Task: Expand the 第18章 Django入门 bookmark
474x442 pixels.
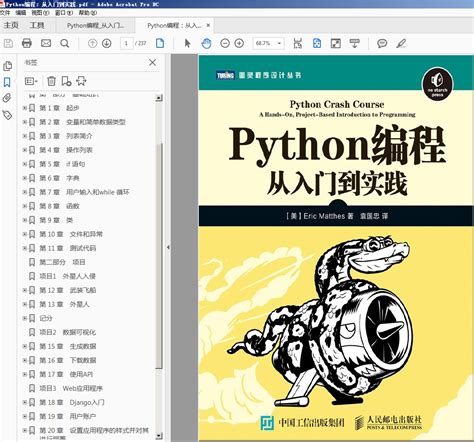Action: tap(24, 402)
